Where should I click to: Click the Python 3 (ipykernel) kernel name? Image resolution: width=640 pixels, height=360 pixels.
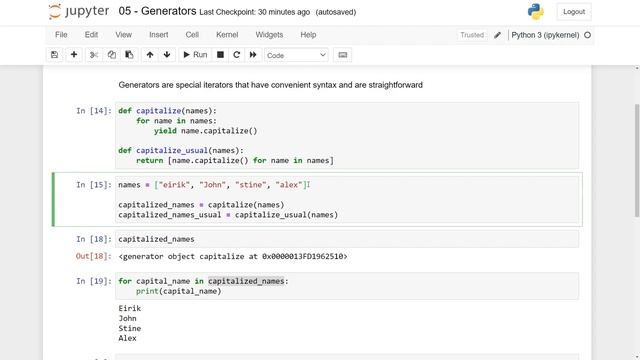pos(545,35)
